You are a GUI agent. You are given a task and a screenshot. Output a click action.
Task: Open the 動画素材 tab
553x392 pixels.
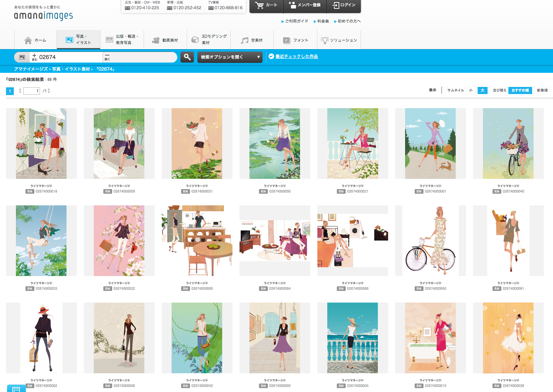pos(165,40)
